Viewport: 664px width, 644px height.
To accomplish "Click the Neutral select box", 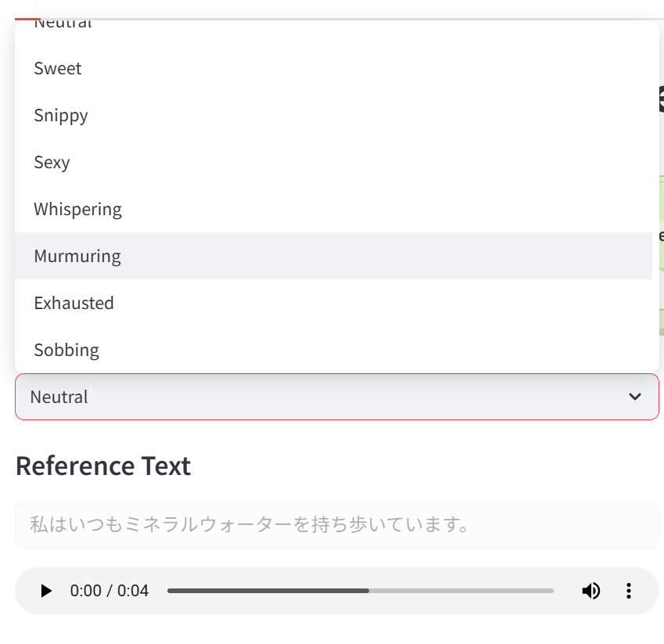I will [313, 397].
